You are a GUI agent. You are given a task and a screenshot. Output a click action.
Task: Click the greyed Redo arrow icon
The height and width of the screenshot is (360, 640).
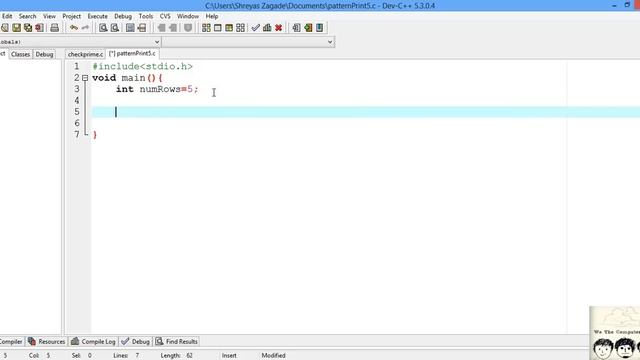85,28
